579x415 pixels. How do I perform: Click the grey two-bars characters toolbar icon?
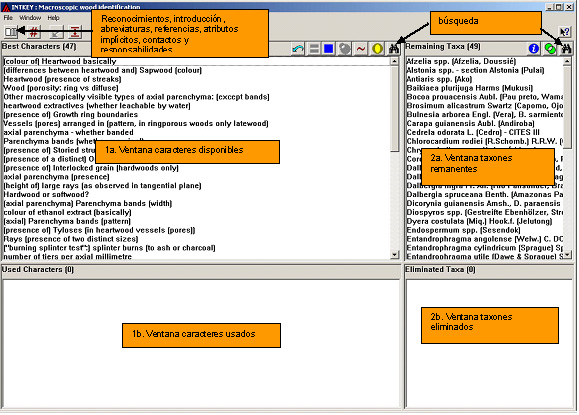point(314,48)
